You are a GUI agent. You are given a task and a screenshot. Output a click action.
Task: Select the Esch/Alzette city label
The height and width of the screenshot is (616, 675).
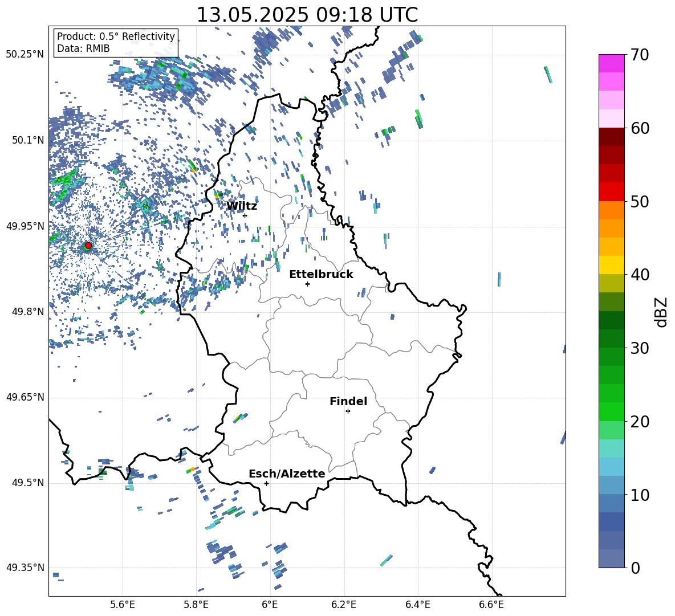point(287,474)
